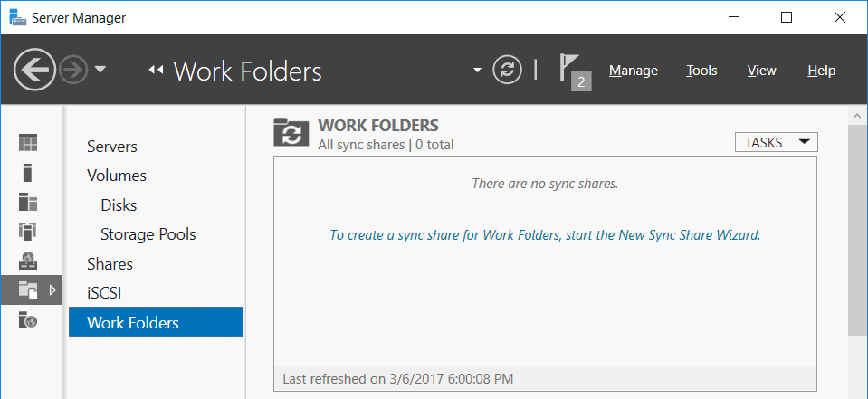Image resolution: width=868 pixels, height=399 pixels.
Task: Click the forward navigation arrow button
Action: click(x=73, y=70)
